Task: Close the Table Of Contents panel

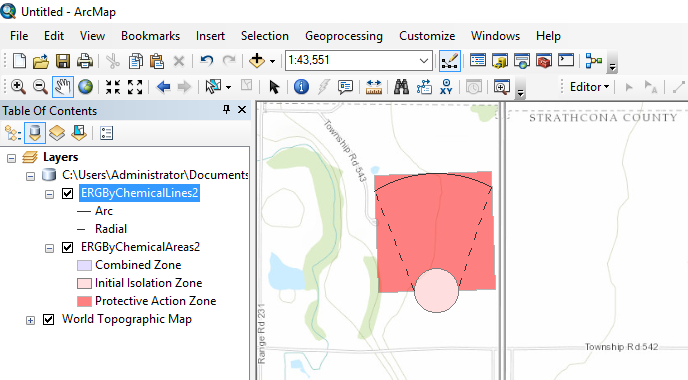Action: pos(242,110)
